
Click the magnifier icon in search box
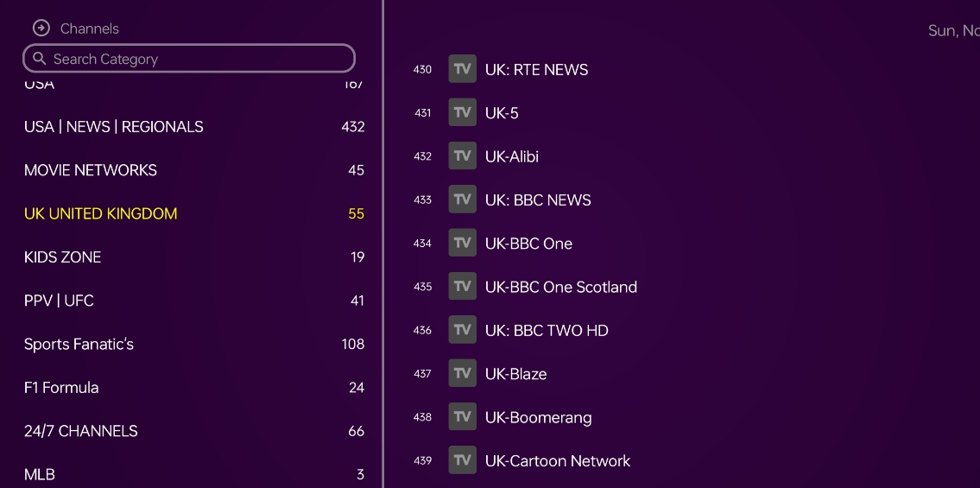coord(39,59)
